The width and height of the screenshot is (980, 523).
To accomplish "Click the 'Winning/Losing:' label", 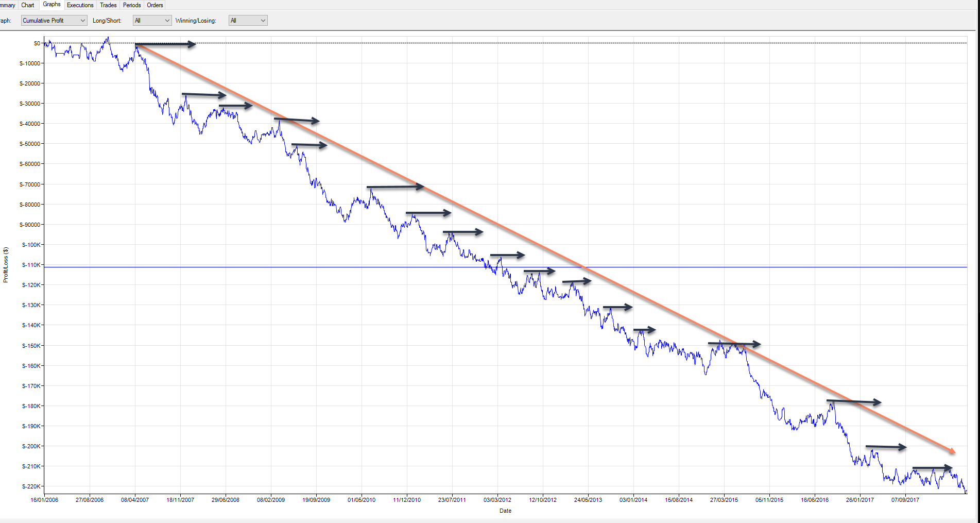I will pos(196,21).
